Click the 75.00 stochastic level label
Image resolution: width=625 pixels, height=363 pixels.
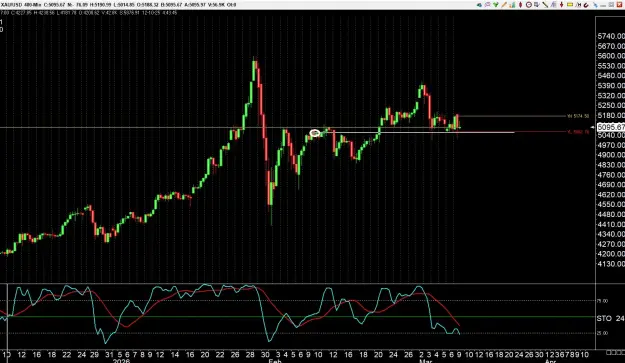point(602,301)
